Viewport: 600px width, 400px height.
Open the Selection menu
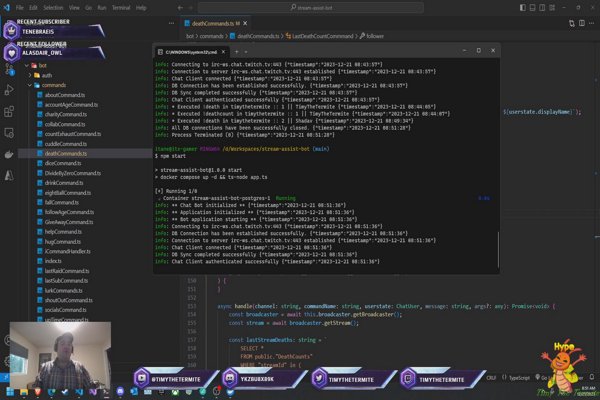point(53,8)
